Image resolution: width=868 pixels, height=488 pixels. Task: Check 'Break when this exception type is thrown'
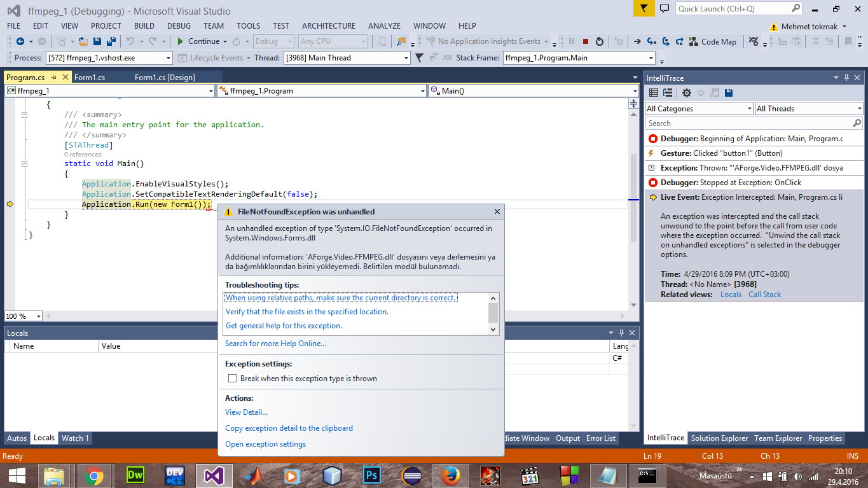(232, 379)
